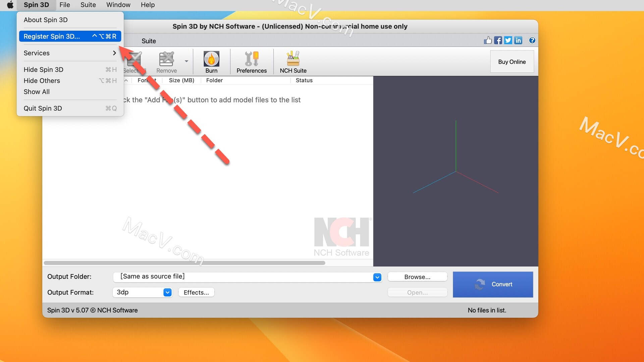Choose Show All menu entry
The height and width of the screenshot is (362, 644).
[70, 92]
